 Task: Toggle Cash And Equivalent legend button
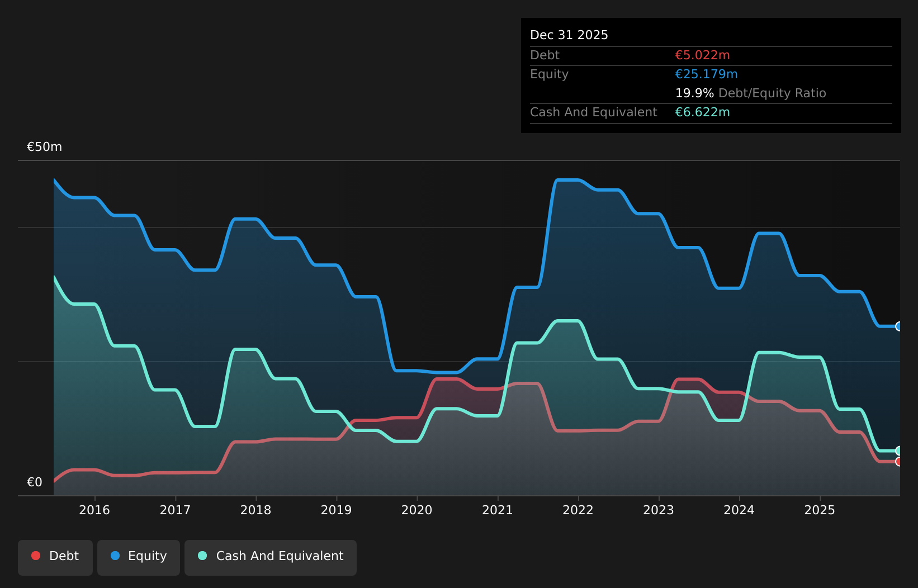[x=271, y=557]
